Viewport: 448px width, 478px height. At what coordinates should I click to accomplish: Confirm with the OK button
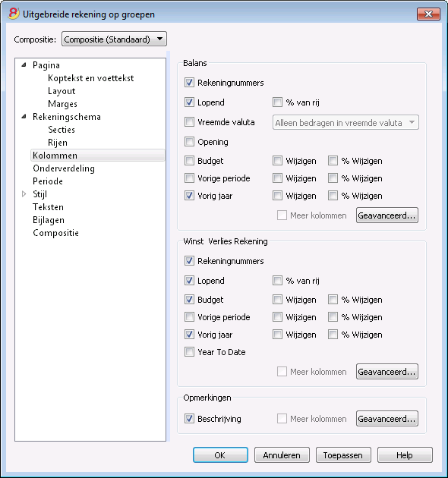[x=220, y=454]
